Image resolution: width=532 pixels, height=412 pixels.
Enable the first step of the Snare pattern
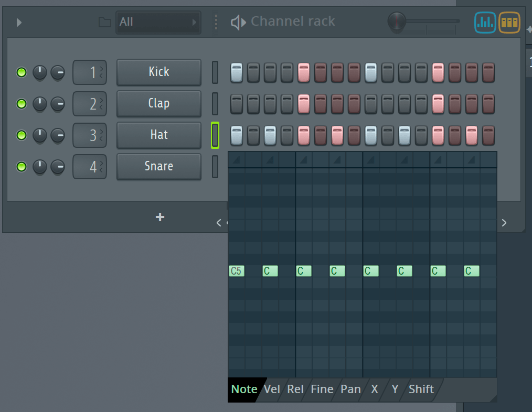(x=236, y=167)
